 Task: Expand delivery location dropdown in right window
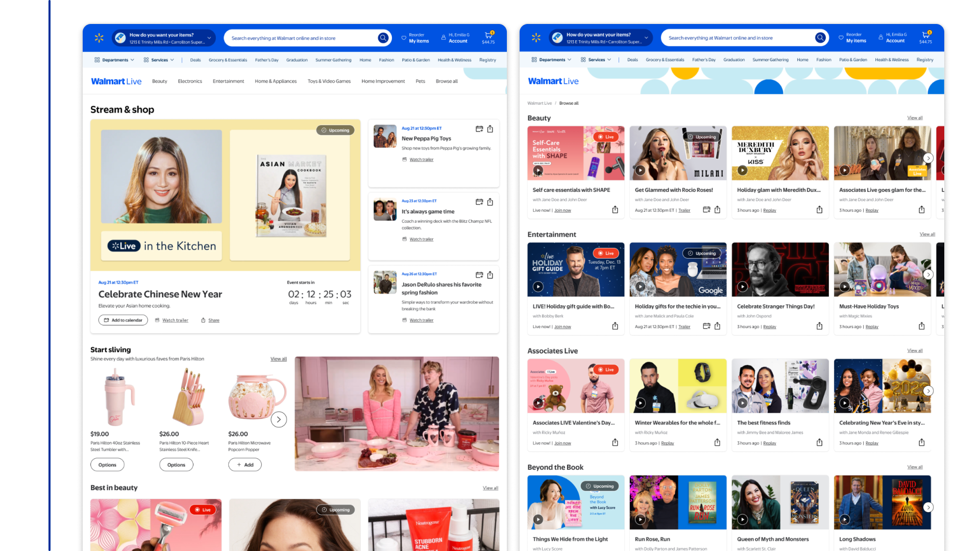tap(647, 38)
